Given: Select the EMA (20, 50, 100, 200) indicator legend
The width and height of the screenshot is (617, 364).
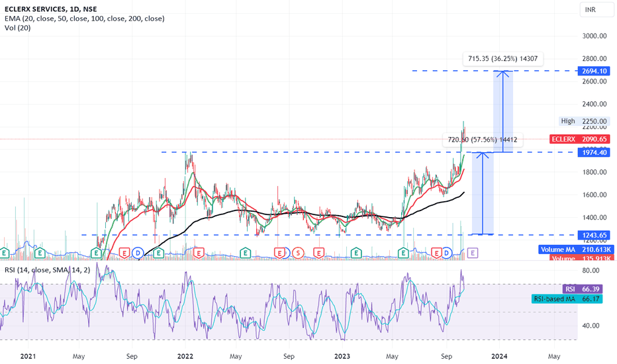Looking at the screenshot, I should (85, 19).
